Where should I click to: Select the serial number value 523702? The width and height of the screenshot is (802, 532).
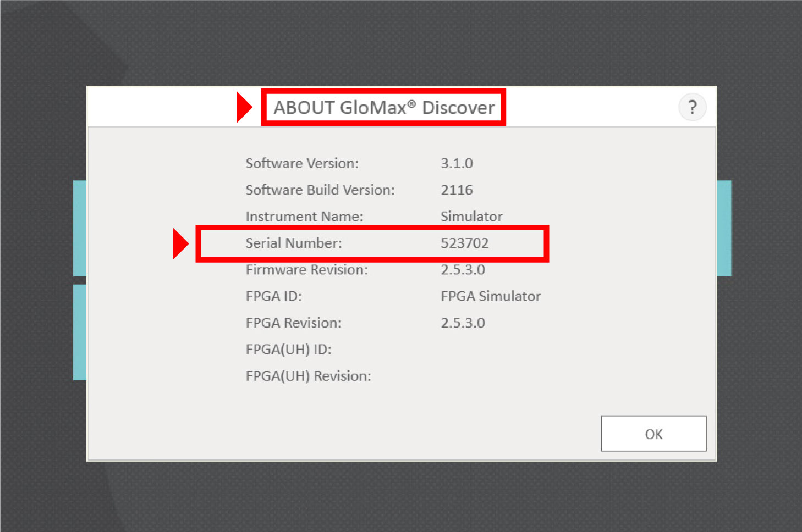pyautogui.click(x=464, y=243)
